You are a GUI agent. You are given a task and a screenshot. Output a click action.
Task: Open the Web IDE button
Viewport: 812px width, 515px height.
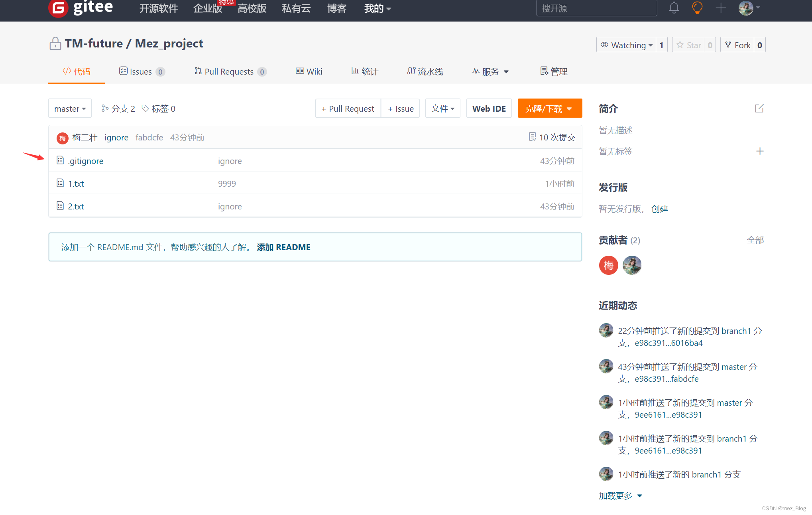pos(489,109)
